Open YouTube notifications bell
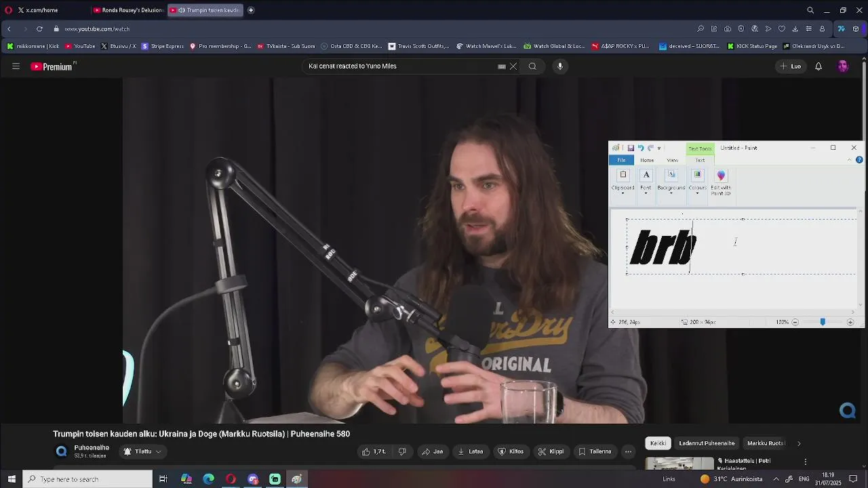This screenshot has width=868, height=488. pos(818,66)
